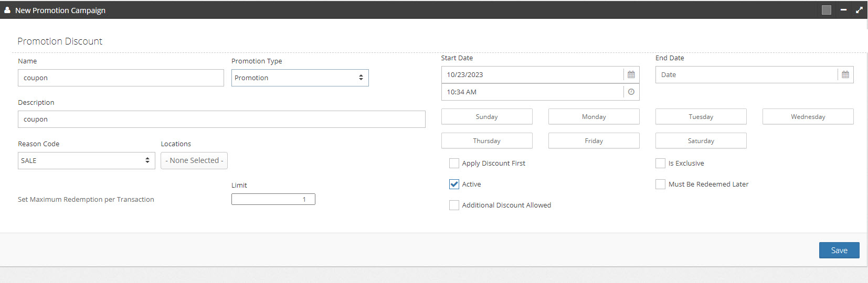Check Must Be Redeemed Later
Viewport: 868px width, 283px height.
[x=660, y=184]
